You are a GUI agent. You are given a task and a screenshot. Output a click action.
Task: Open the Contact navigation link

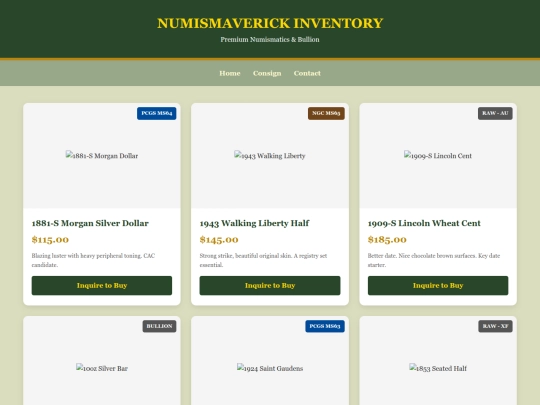[x=307, y=73]
